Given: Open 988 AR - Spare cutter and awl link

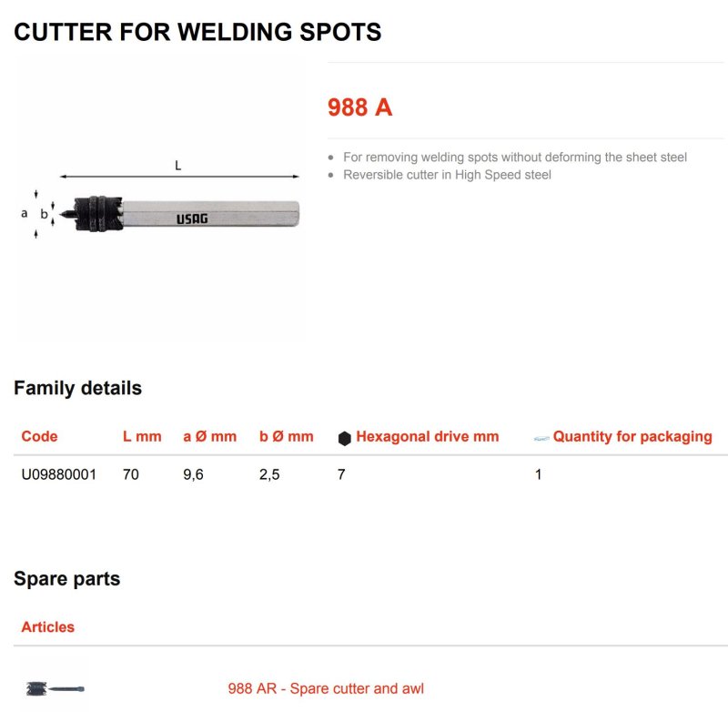Looking at the screenshot, I should (326, 687).
